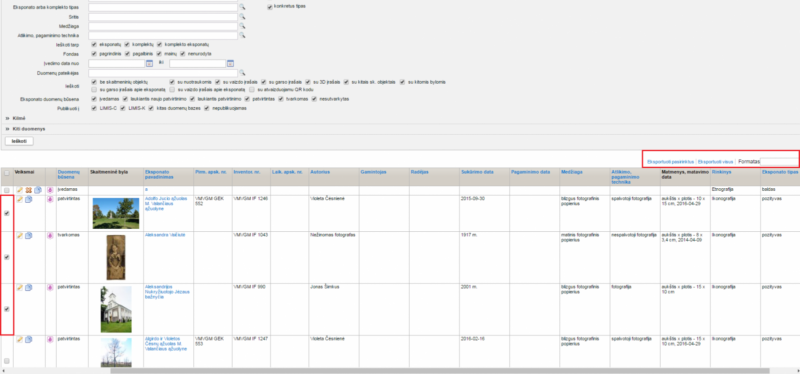Image resolution: width=800 pixels, height=374 pixels.
Task: Open the Formatas dropdown field
Action: 780,161
